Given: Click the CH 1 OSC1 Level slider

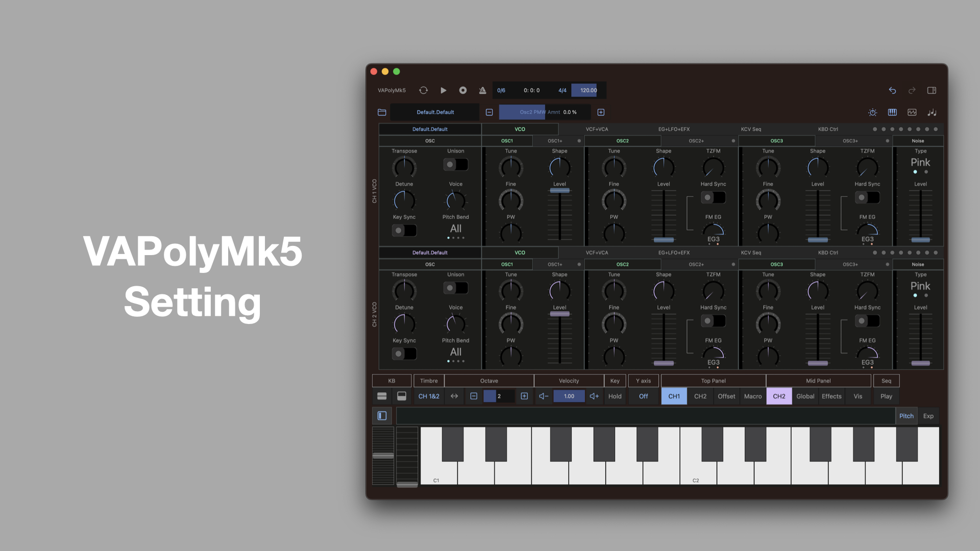Looking at the screenshot, I should [x=559, y=191].
